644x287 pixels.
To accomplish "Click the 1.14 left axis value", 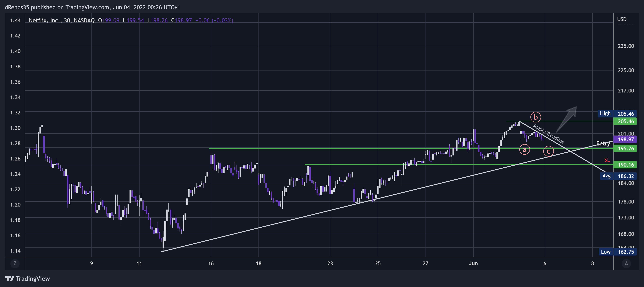I will click(x=15, y=251).
